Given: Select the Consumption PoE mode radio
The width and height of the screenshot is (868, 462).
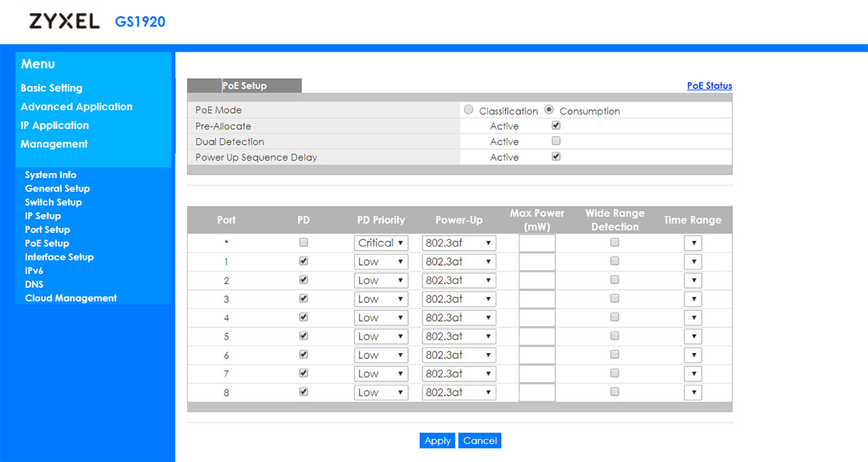Looking at the screenshot, I should tap(549, 110).
